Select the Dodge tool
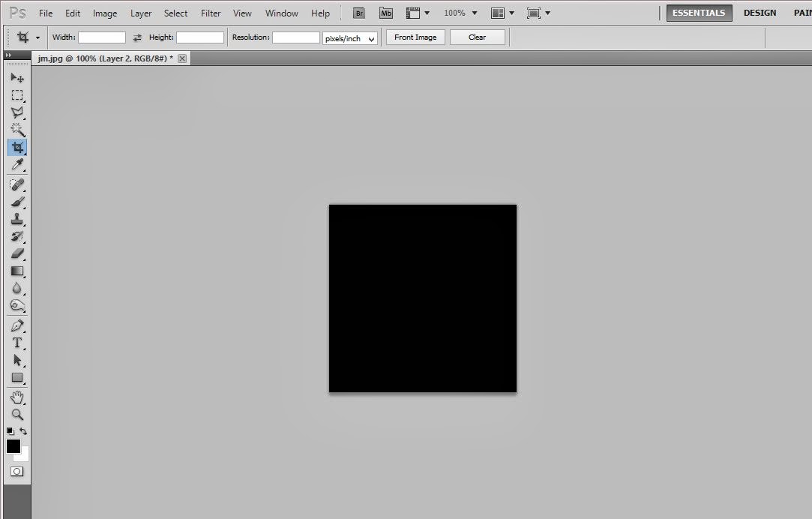812x519 pixels. 17,305
